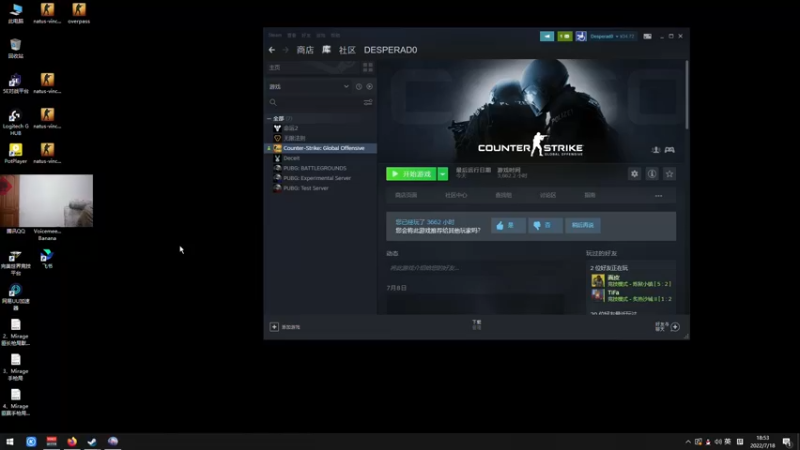
Task: Click the thumbs-down not recommend button
Action: pyautogui.click(x=545, y=226)
